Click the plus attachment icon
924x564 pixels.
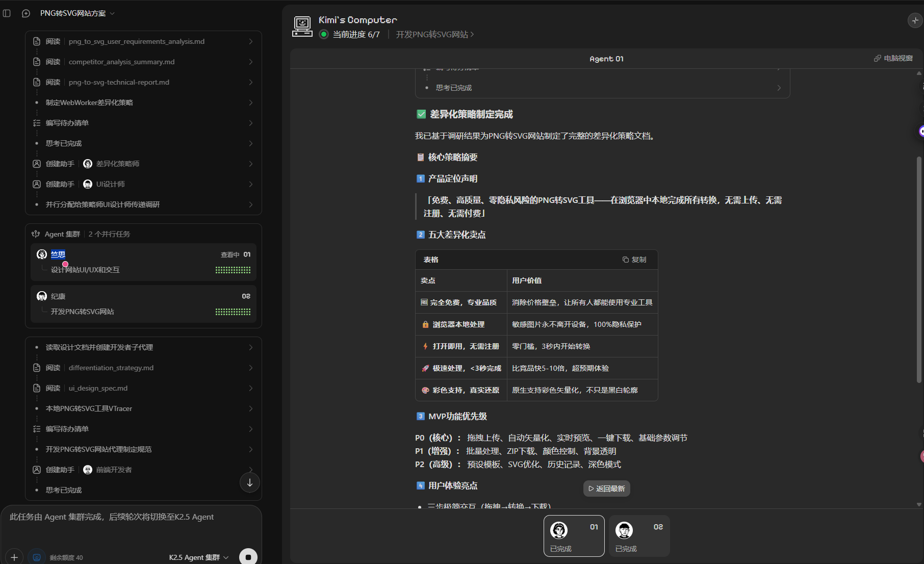coord(14,557)
